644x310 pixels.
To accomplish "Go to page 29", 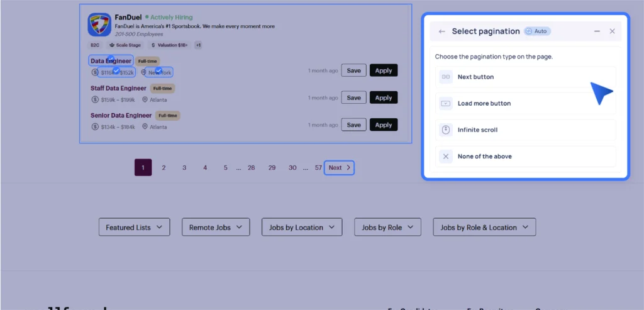I will point(272,167).
